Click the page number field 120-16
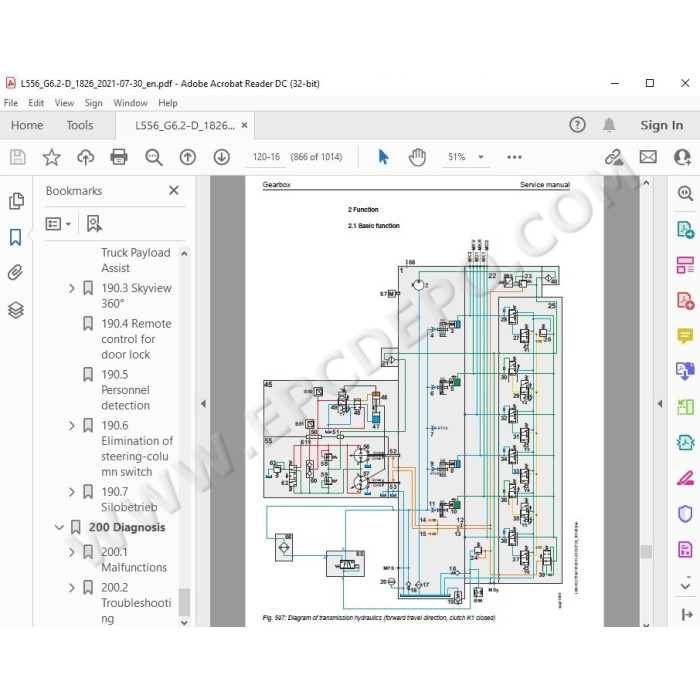The image size is (700, 700). click(x=266, y=157)
